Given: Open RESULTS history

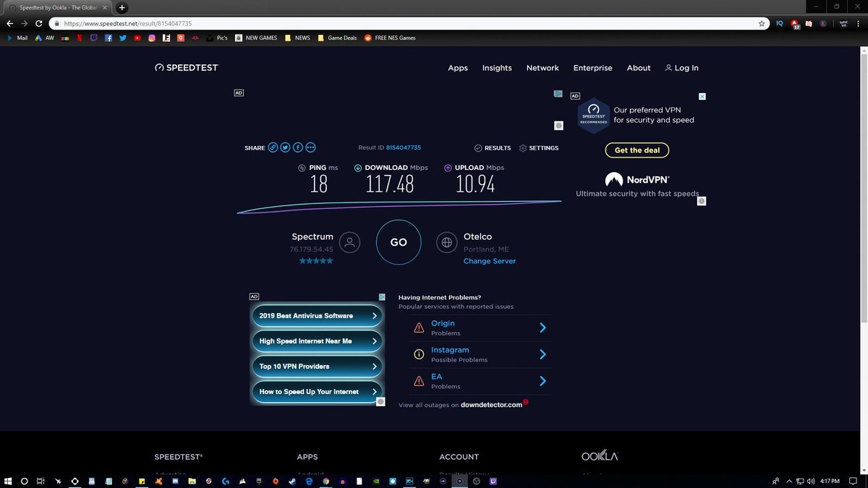Looking at the screenshot, I should [493, 148].
